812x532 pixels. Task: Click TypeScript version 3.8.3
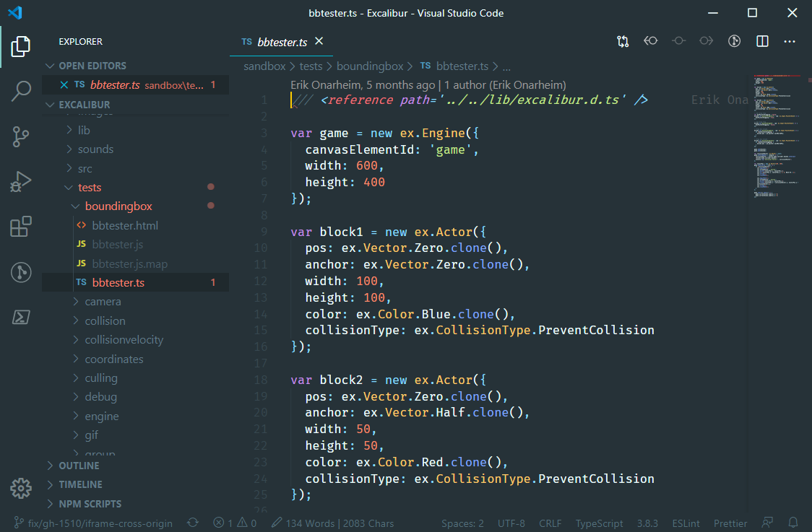[x=647, y=523]
